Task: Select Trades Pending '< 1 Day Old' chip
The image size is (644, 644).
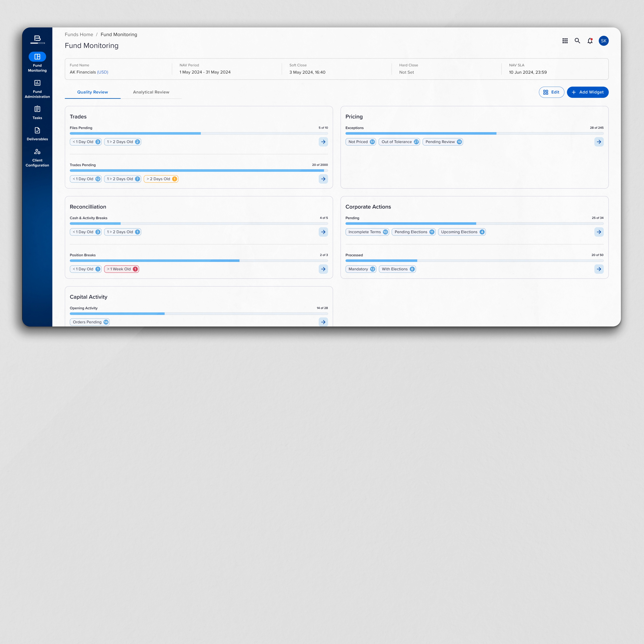Action: [x=86, y=179]
